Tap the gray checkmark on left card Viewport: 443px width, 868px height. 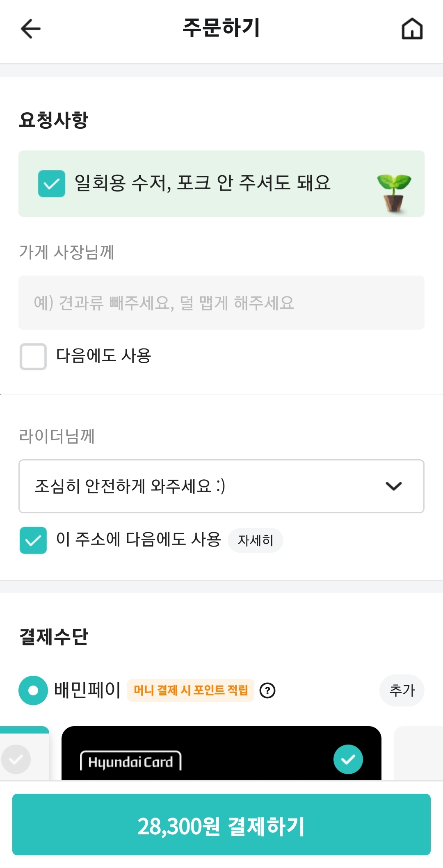point(16,759)
